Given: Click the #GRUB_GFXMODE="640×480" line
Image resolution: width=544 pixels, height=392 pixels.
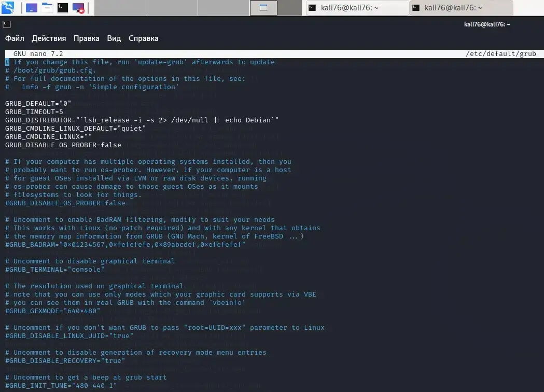Looking at the screenshot, I should point(53,311).
